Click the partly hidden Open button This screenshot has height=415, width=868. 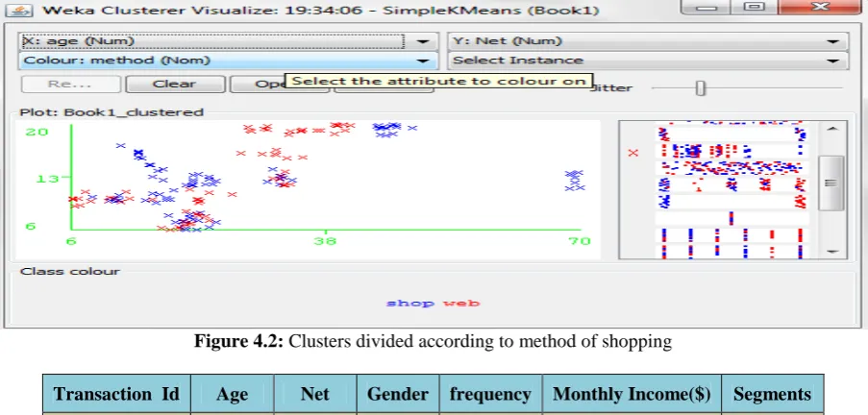tap(258, 85)
